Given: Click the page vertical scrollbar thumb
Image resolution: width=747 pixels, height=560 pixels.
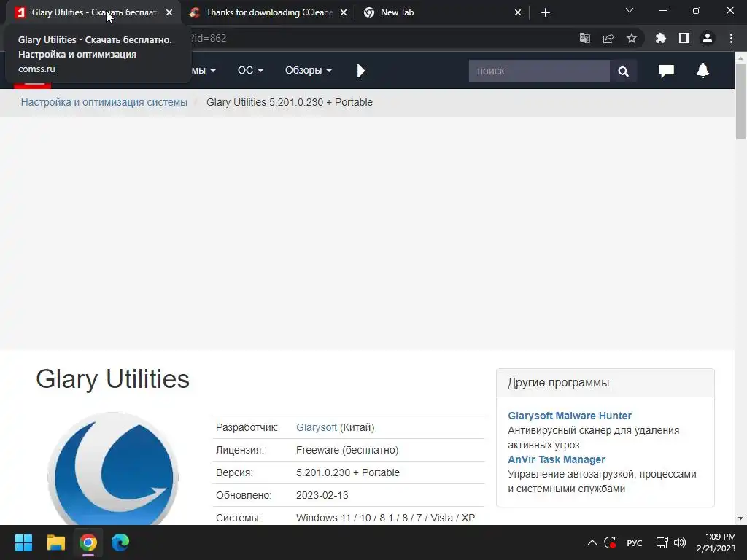Looking at the screenshot, I should 740,101.
